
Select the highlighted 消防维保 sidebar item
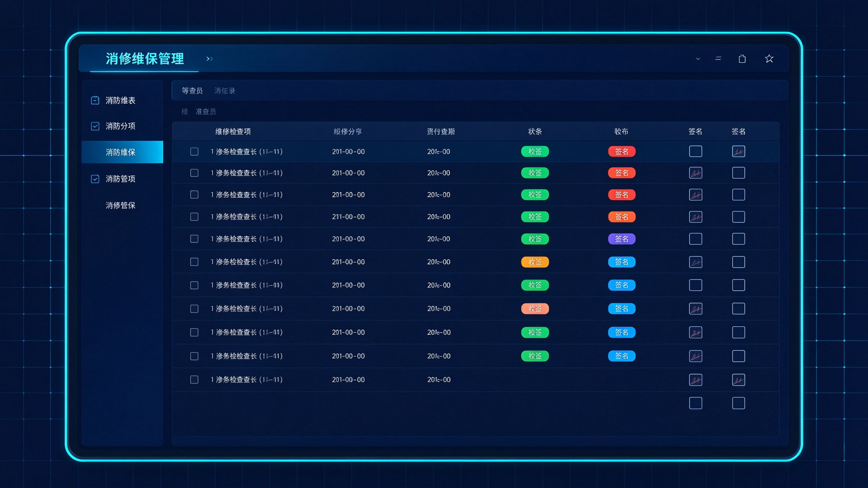[122, 152]
